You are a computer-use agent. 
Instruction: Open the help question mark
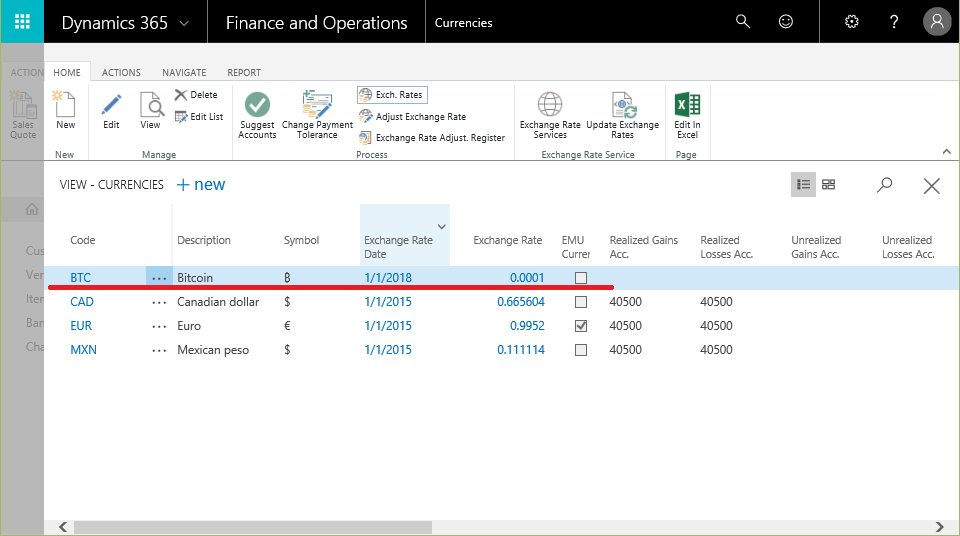tap(894, 22)
